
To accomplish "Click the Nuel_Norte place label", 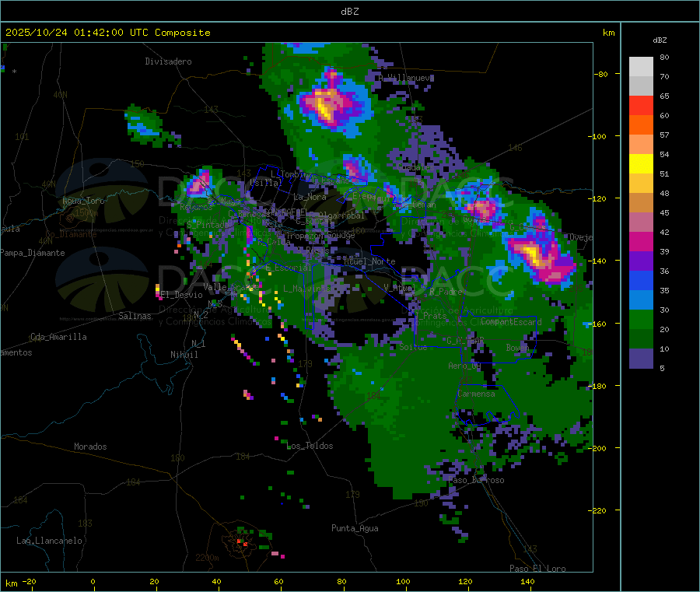I will point(369,261).
